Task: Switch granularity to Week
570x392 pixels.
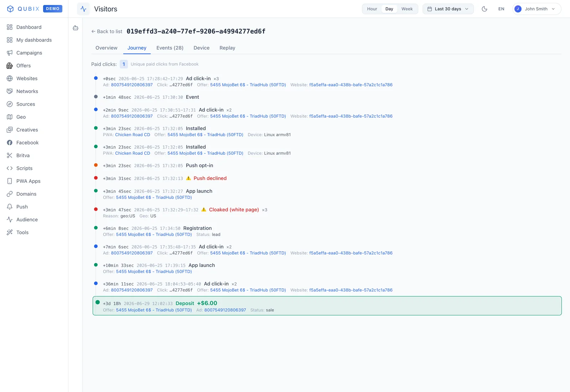Action: click(x=407, y=9)
